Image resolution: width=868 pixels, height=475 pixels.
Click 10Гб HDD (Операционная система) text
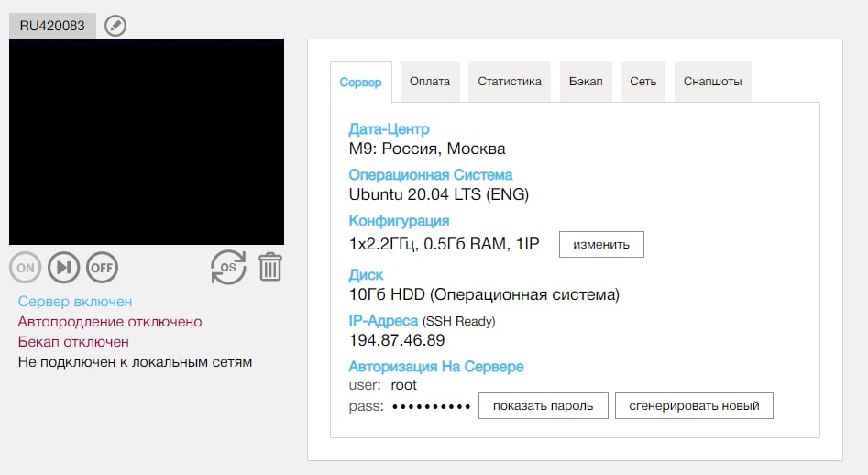tap(484, 294)
